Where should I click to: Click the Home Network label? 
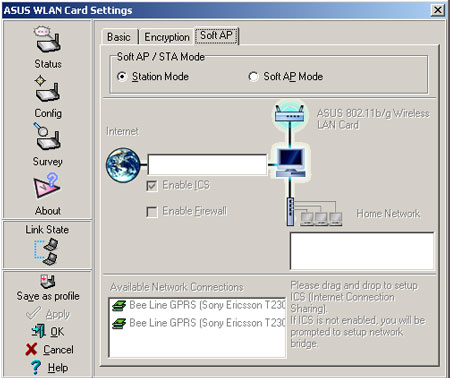tap(388, 214)
